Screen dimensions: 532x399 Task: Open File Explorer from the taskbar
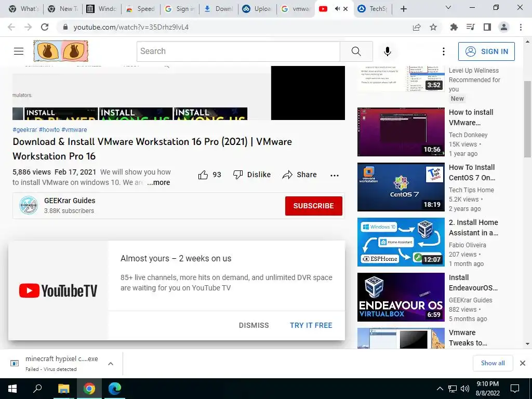pos(63,389)
